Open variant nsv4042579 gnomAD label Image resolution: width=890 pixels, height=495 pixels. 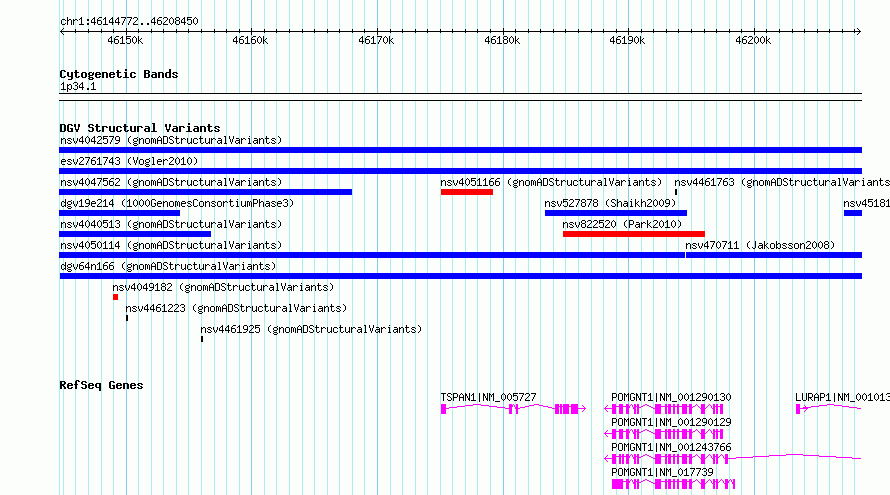(171, 140)
